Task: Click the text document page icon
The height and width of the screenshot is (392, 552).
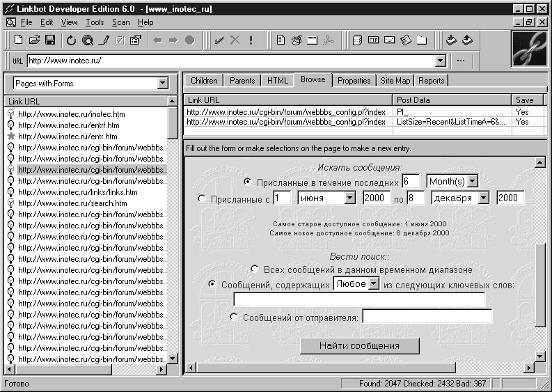Action: point(281,40)
